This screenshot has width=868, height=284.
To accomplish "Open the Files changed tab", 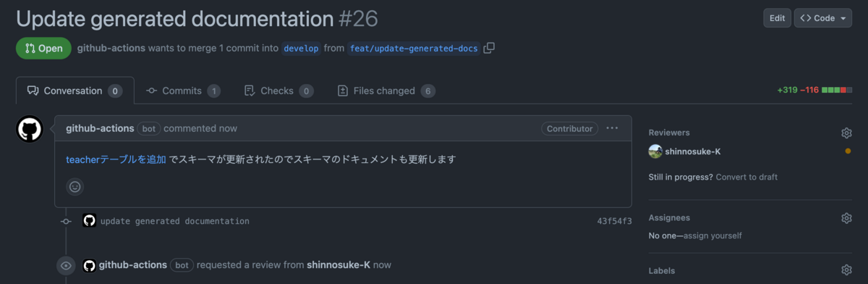I will [x=386, y=91].
